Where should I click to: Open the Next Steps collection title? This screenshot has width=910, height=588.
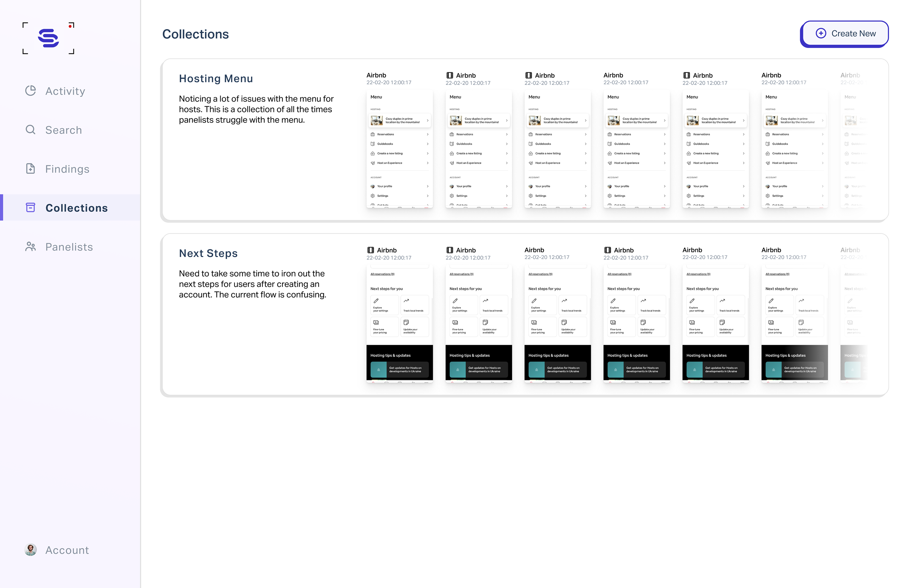[x=208, y=253]
